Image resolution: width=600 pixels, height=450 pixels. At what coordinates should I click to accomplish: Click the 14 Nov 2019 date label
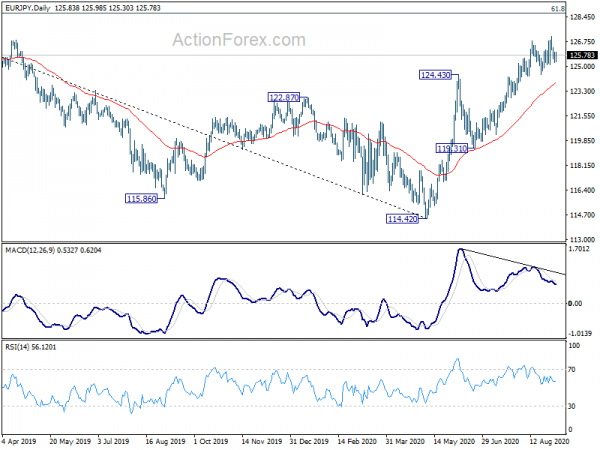click(x=262, y=441)
